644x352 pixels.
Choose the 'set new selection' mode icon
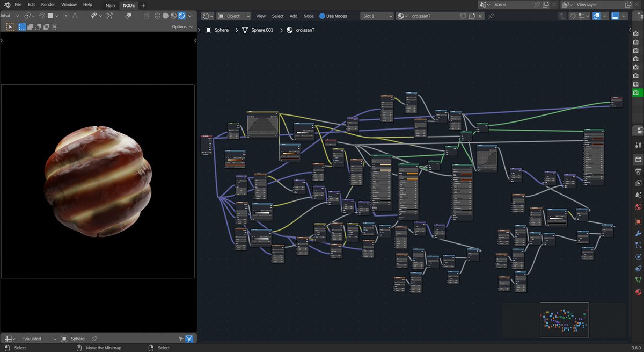(23, 26)
